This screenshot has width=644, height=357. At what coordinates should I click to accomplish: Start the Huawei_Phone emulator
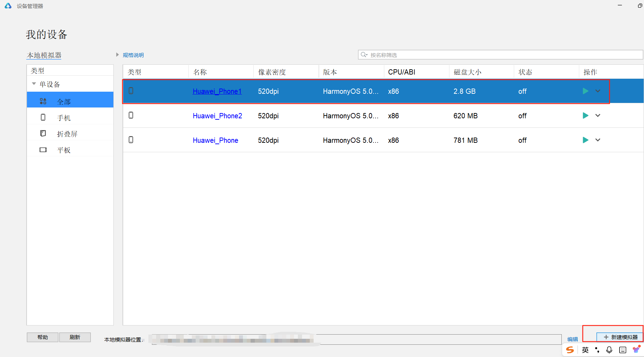point(585,140)
